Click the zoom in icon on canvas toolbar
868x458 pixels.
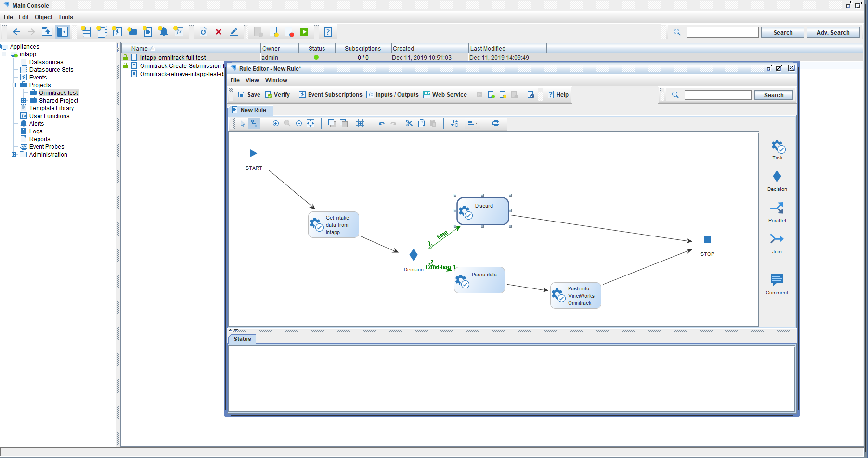pos(276,123)
